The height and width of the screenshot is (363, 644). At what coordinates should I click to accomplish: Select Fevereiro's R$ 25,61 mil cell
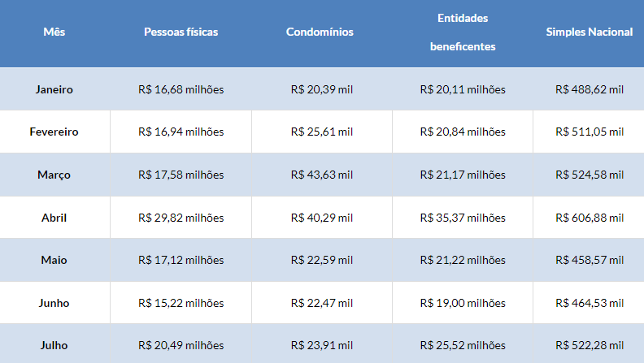click(321, 132)
